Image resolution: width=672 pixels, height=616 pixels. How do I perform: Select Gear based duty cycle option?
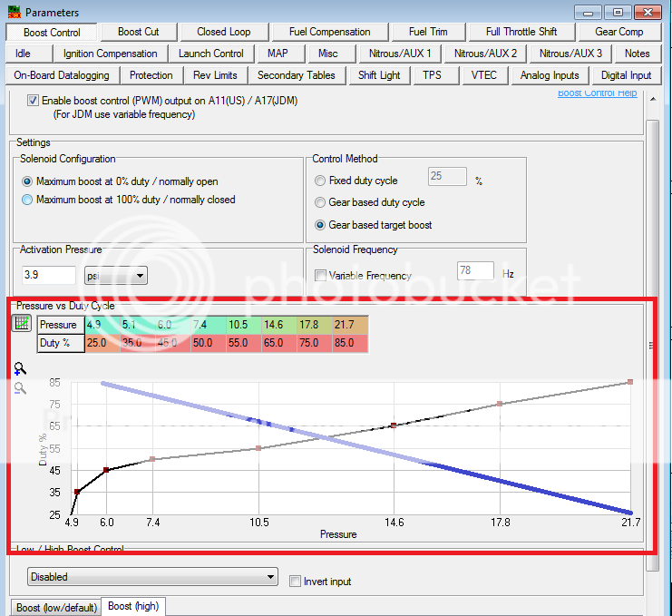pyautogui.click(x=320, y=202)
